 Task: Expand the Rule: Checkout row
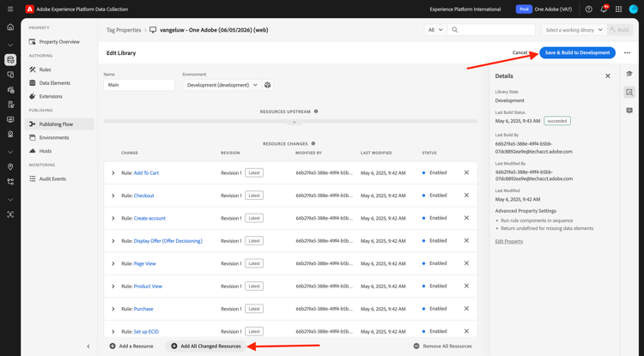pos(113,196)
